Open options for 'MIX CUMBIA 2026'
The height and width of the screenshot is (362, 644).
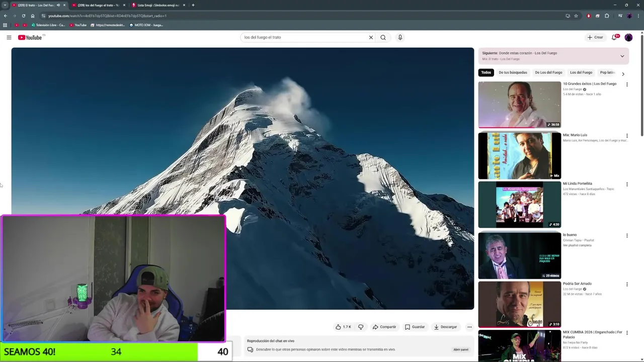point(627,333)
